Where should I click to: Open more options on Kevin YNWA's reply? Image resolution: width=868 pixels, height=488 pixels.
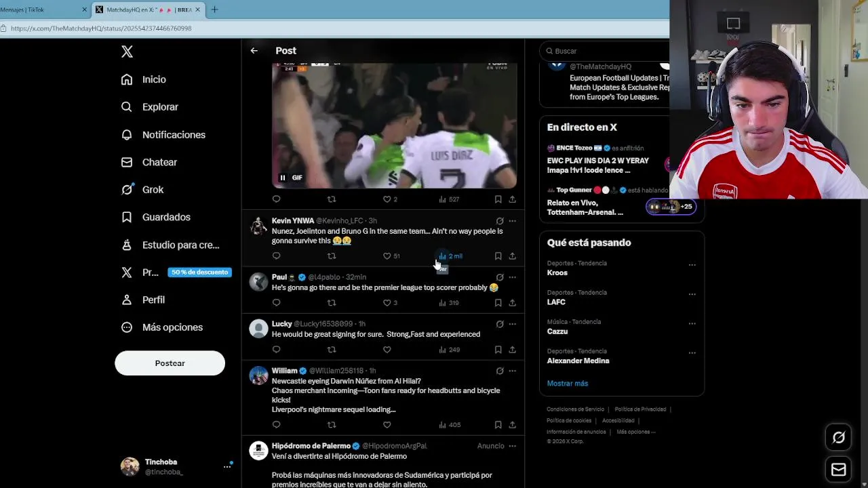(512, 221)
